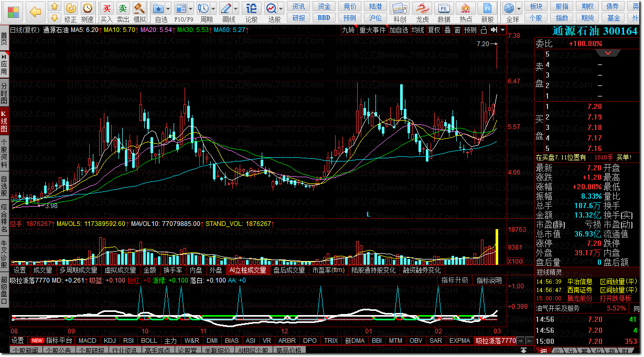Toggle 复权 price adjustment
This screenshot has width=644, height=357.
point(434,30)
